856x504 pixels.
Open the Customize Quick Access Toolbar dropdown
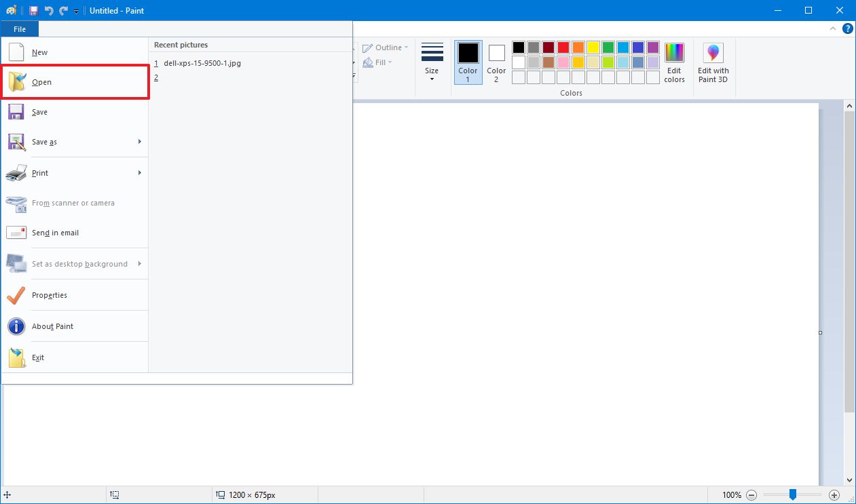[77, 12]
